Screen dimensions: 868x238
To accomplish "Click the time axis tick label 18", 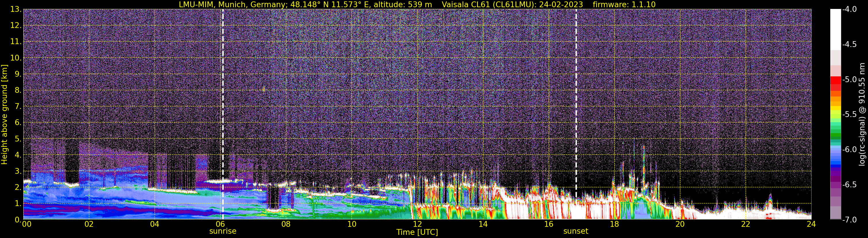I will click(614, 224).
